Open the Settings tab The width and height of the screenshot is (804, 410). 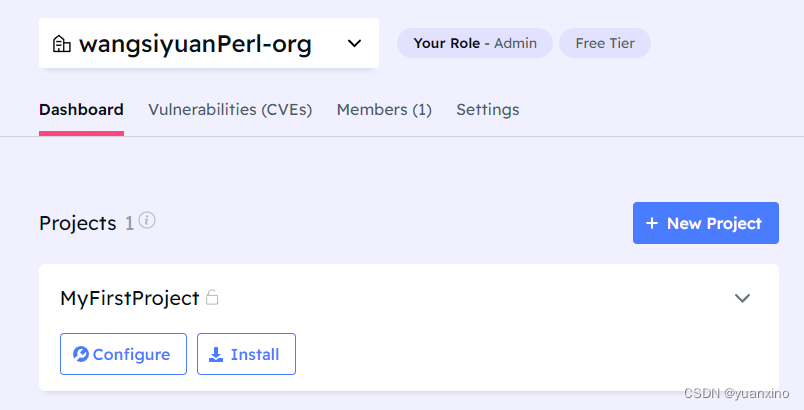click(x=488, y=110)
